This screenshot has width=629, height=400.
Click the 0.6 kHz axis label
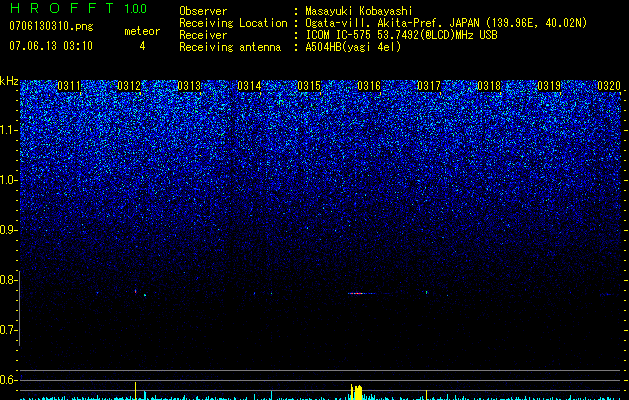coord(8,380)
